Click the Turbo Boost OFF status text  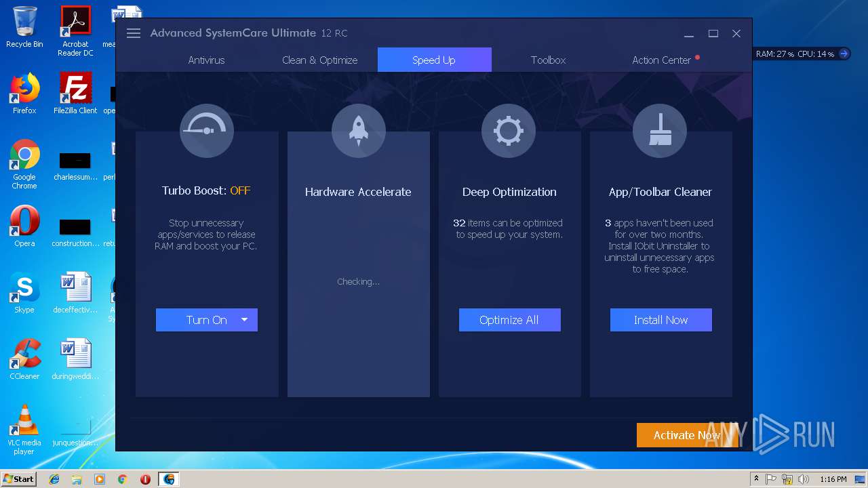pos(240,190)
